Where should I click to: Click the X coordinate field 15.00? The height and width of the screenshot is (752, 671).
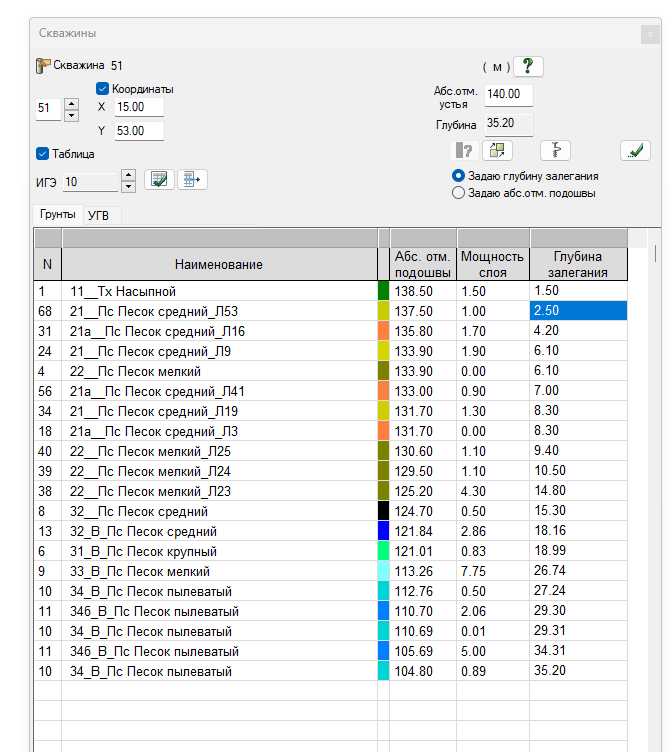(x=139, y=107)
